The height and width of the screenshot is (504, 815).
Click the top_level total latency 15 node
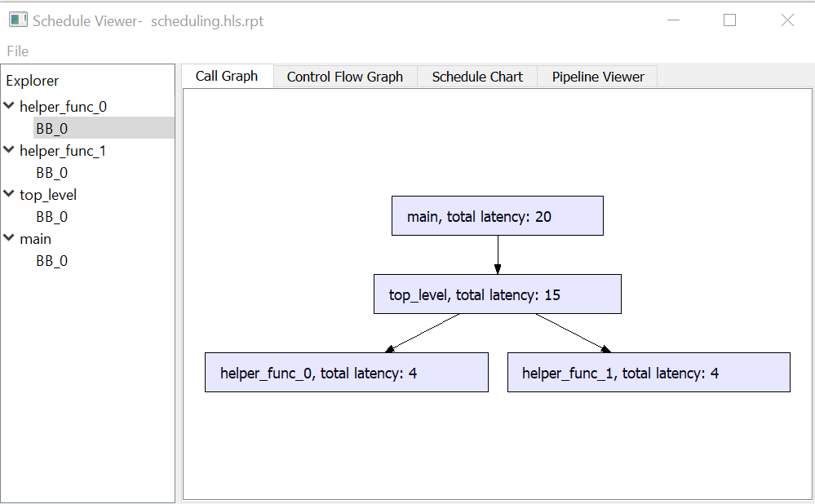(x=497, y=294)
